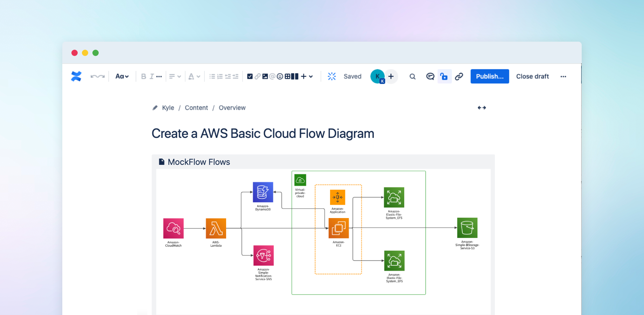Insert a link from the toolbar
The width and height of the screenshot is (644, 315).
tap(258, 76)
